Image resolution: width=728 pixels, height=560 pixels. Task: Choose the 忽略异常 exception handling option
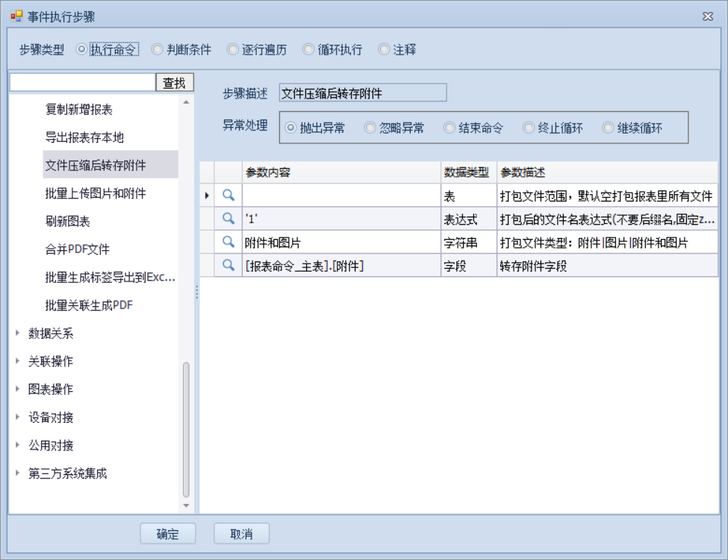pyautogui.click(x=370, y=128)
